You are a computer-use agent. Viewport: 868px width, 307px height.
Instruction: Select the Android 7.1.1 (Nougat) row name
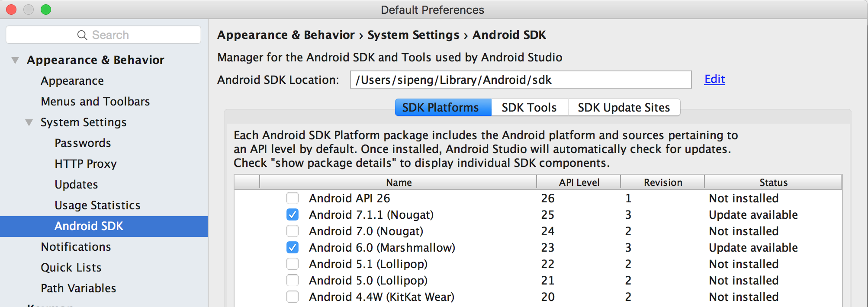[371, 215]
